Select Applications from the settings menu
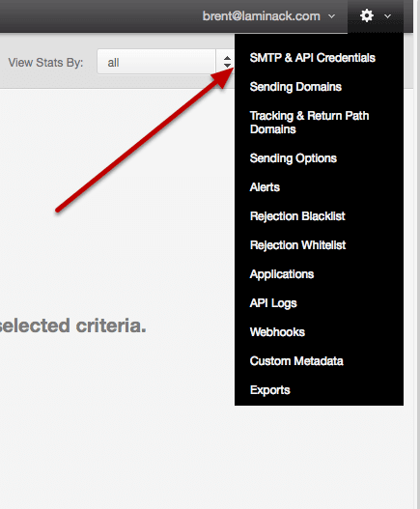420x509 pixels. (281, 274)
